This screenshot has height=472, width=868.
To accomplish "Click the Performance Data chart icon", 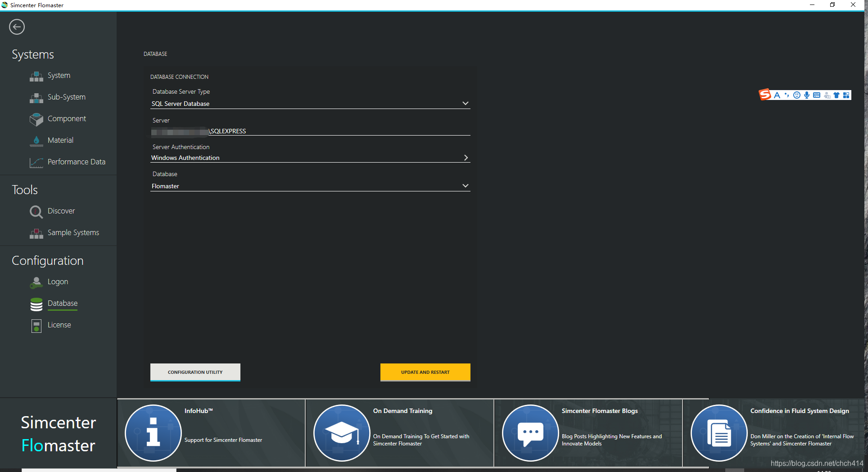I will [36, 162].
